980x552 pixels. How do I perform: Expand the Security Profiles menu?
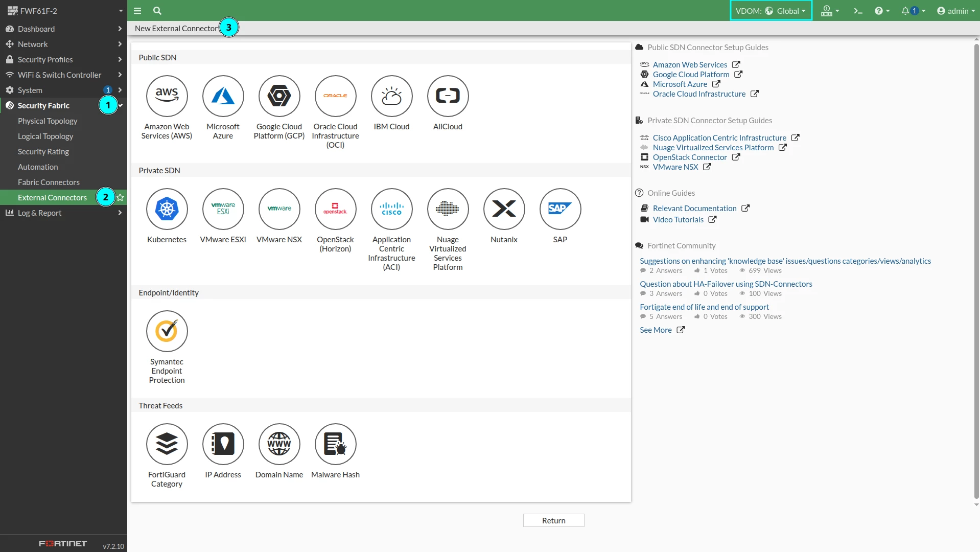click(x=63, y=60)
